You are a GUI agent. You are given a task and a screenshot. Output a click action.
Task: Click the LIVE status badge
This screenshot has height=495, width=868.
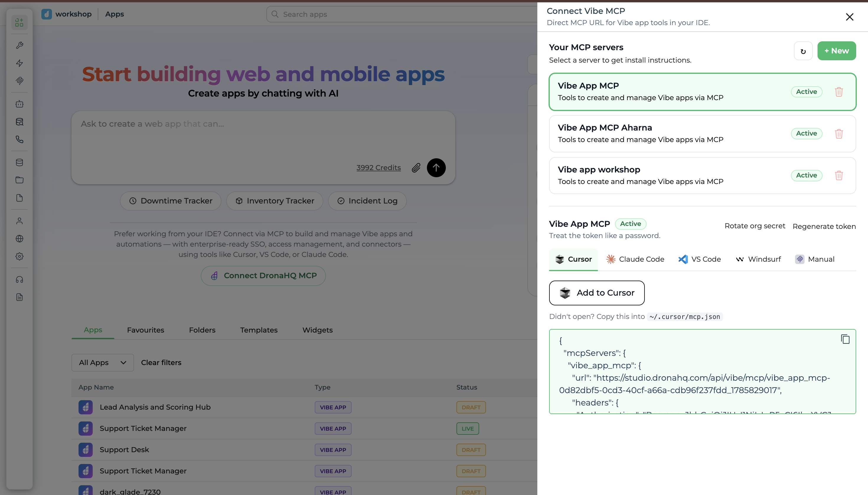tap(467, 428)
